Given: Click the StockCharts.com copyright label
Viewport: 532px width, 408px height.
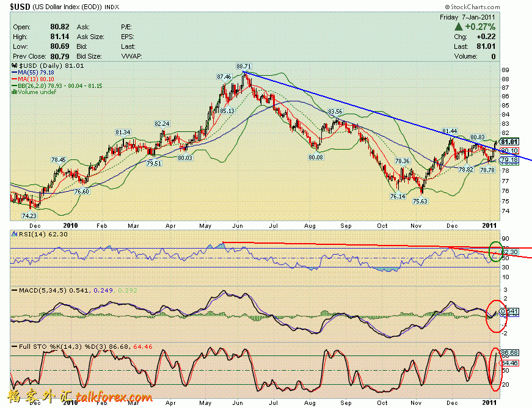Looking at the screenshot, I should click(473, 7).
